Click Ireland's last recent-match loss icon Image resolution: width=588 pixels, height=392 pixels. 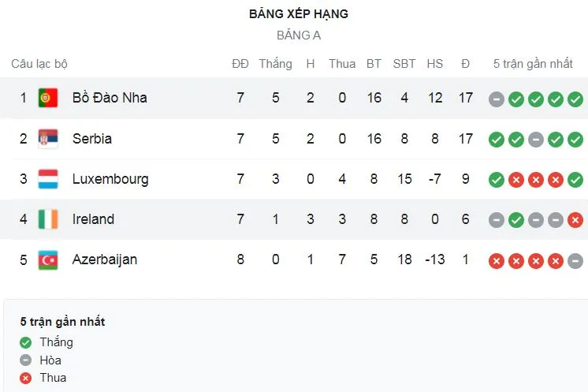pyautogui.click(x=576, y=220)
